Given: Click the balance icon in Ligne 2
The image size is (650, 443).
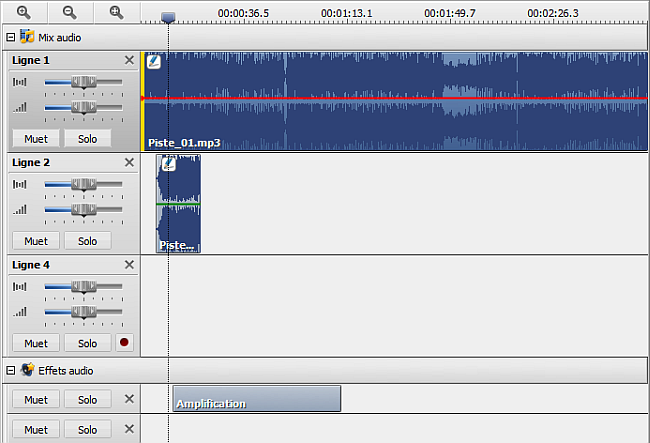Looking at the screenshot, I should tap(19, 184).
